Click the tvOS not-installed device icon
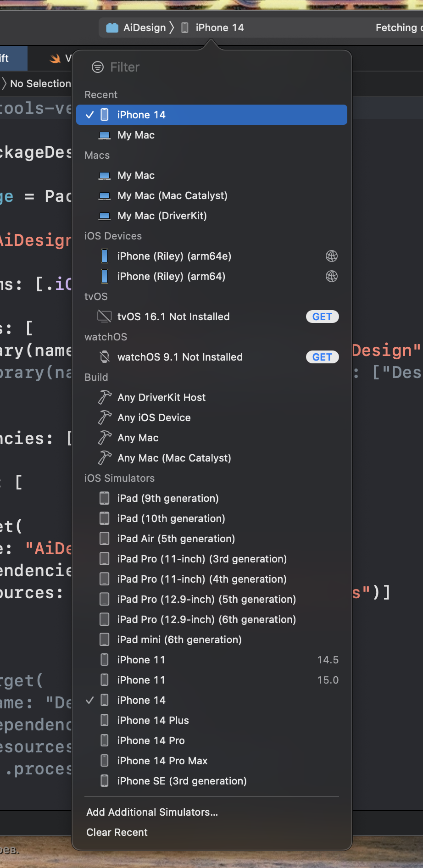 (105, 317)
